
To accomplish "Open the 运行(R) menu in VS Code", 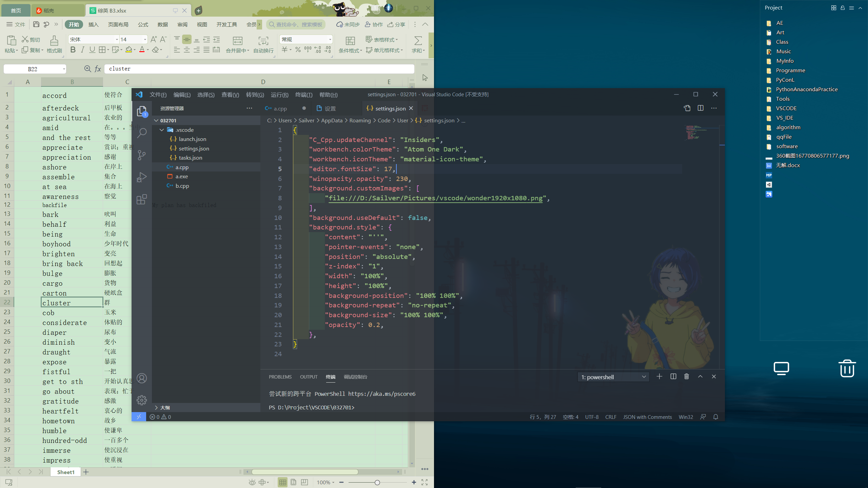I will tap(279, 95).
